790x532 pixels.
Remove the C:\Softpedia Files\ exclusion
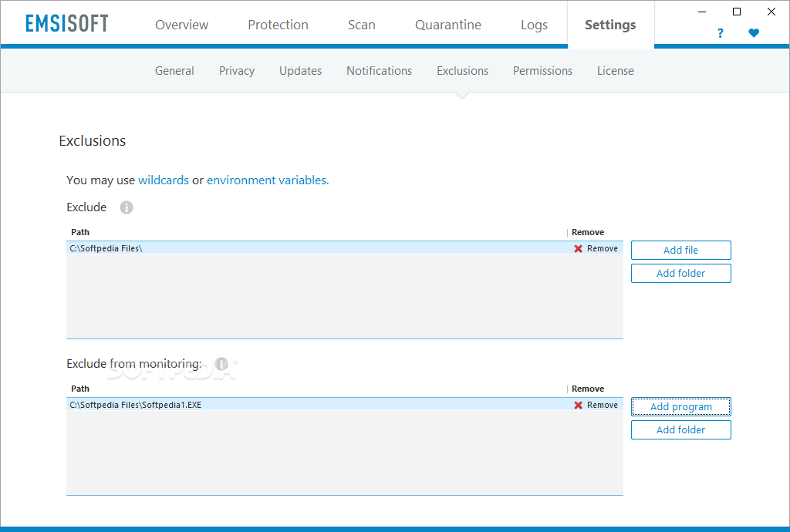[602, 248]
